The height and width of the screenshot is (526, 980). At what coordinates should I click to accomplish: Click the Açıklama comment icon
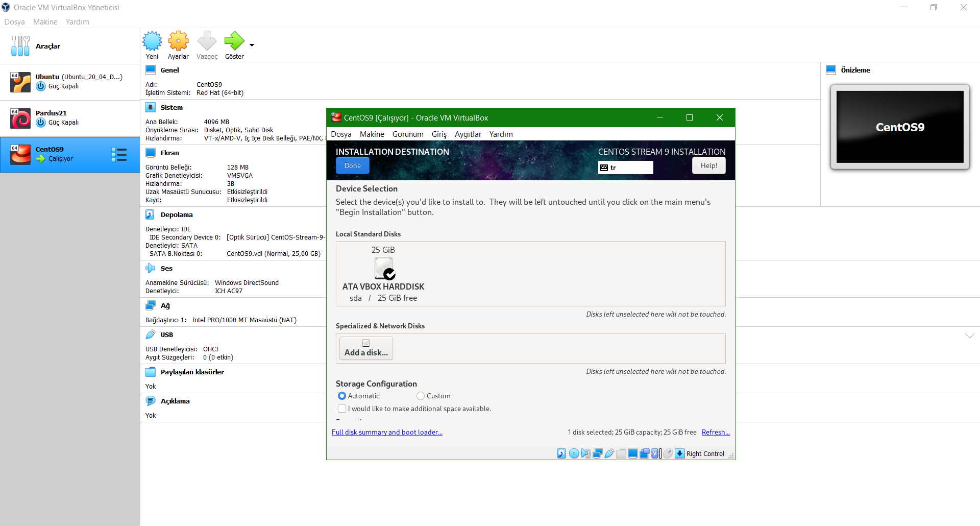coord(151,401)
